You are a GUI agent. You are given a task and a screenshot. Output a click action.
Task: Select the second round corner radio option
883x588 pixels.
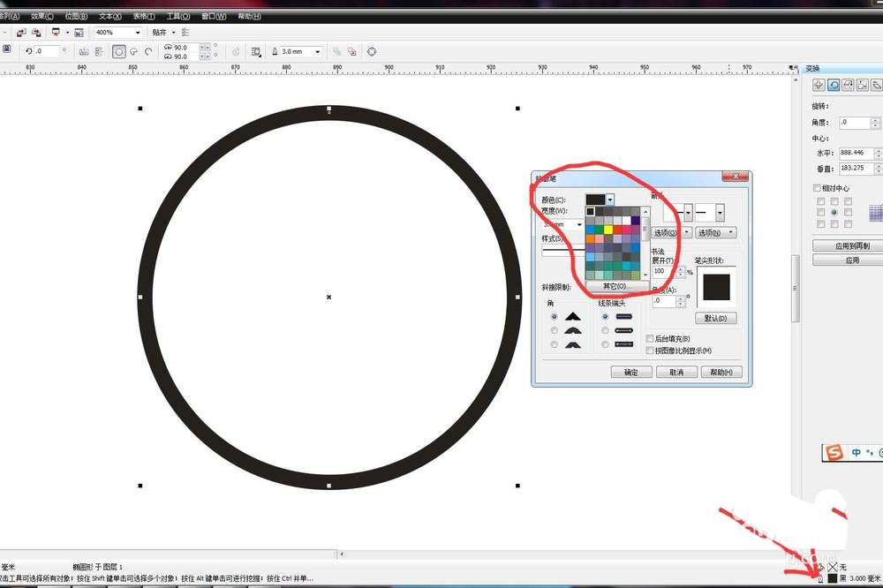555,330
